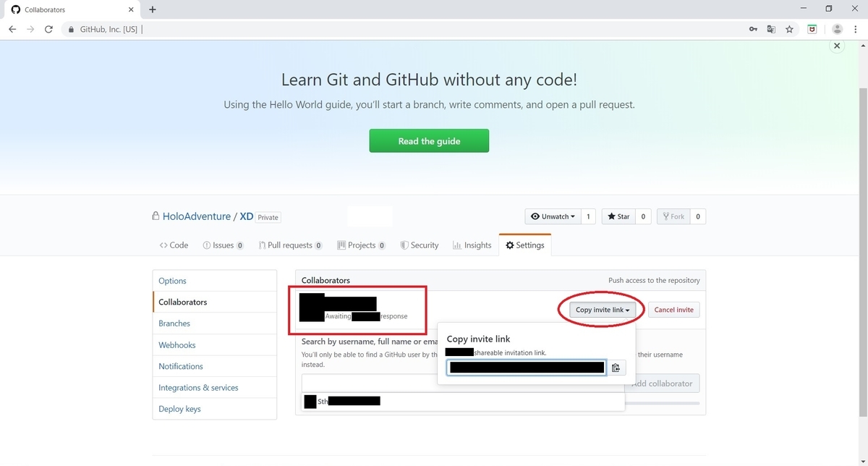Switch to the Issues tab

pyautogui.click(x=223, y=245)
